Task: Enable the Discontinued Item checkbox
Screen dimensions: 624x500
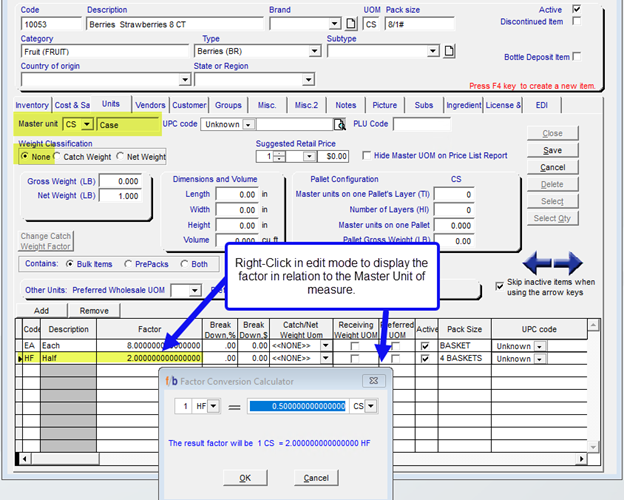Action: tap(576, 22)
